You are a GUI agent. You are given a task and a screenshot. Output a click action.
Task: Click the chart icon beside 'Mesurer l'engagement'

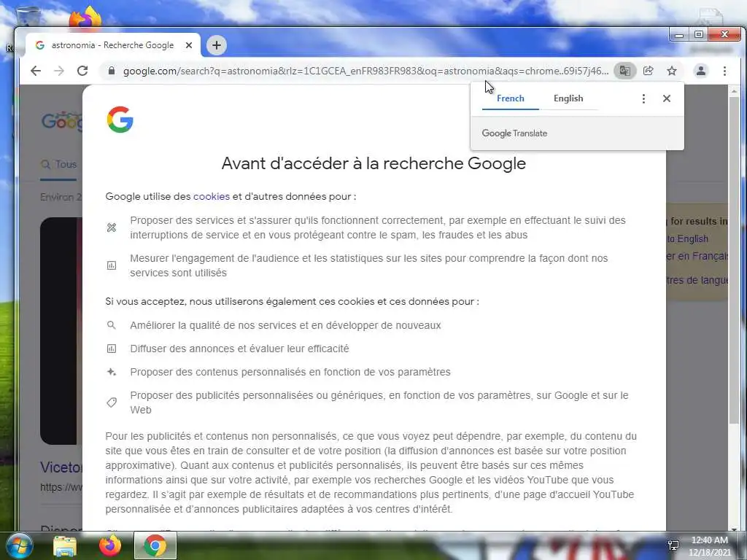(112, 265)
